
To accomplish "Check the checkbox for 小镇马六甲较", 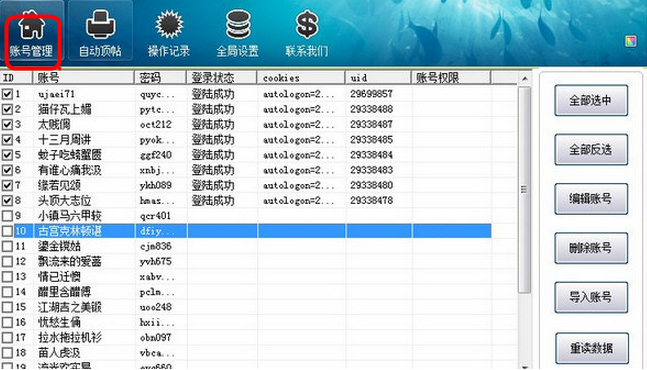I will pyautogui.click(x=7, y=216).
